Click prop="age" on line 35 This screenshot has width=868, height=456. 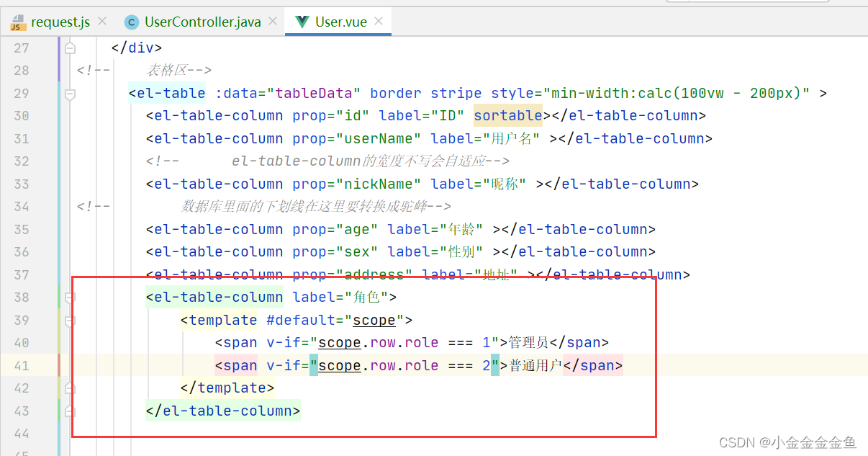335,229
